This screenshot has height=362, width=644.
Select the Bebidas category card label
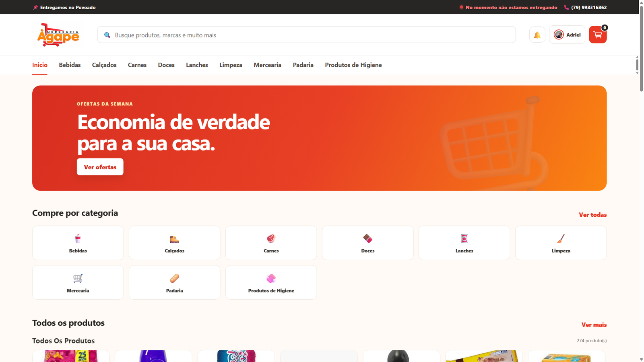pyautogui.click(x=78, y=251)
